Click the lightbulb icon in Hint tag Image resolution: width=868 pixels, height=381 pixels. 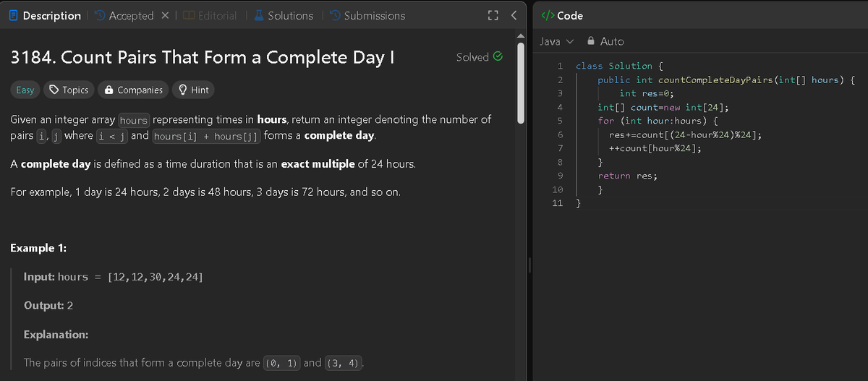[183, 90]
